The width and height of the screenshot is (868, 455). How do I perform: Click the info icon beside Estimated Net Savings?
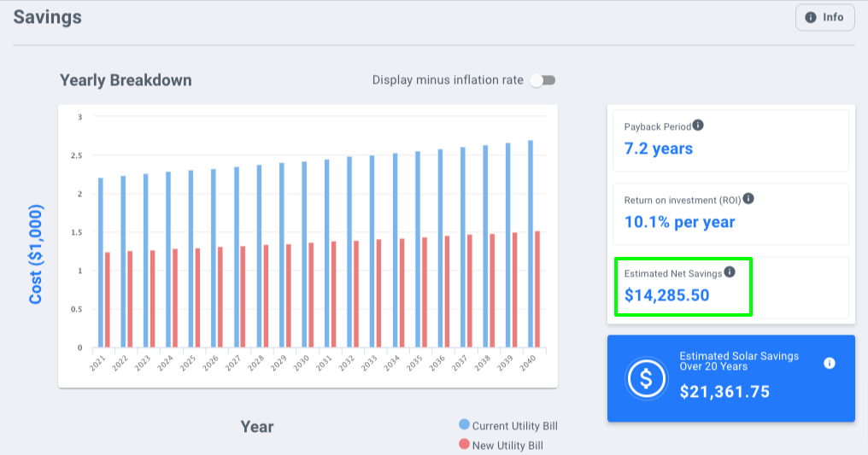click(x=730, y=272)
